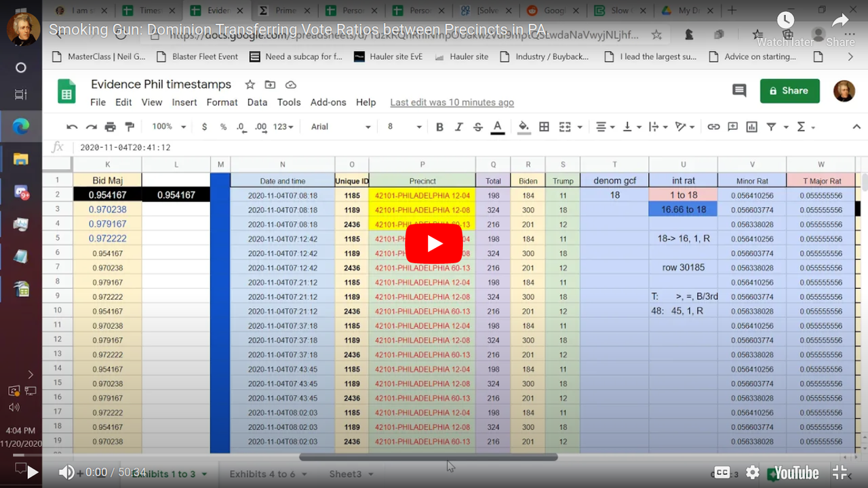Open the Format menu
Viewport: 868px width, 488px height.
pos(222,102)
